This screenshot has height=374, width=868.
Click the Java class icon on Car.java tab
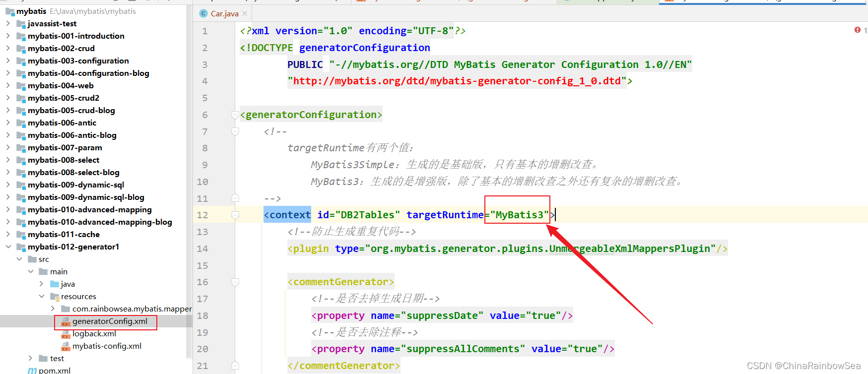(203, 13)
